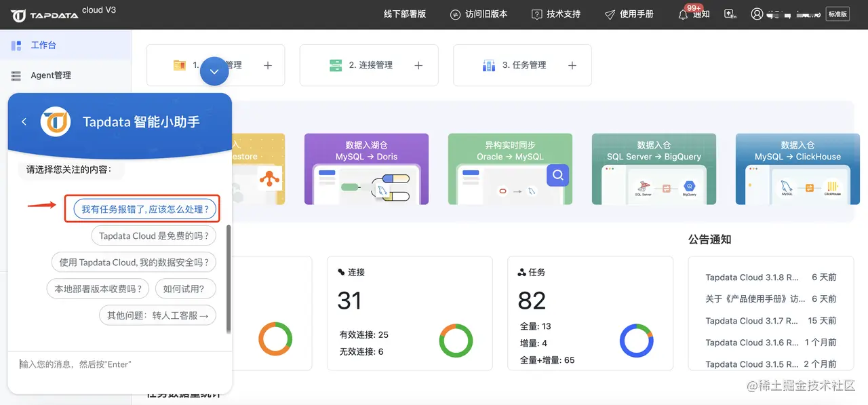Image resolution: width=868 pixels, height=405 pixels.
Task: Select 使用 Tapdata Cloud, 我的数据安全吗? option
Action: (x=134, y=263)
